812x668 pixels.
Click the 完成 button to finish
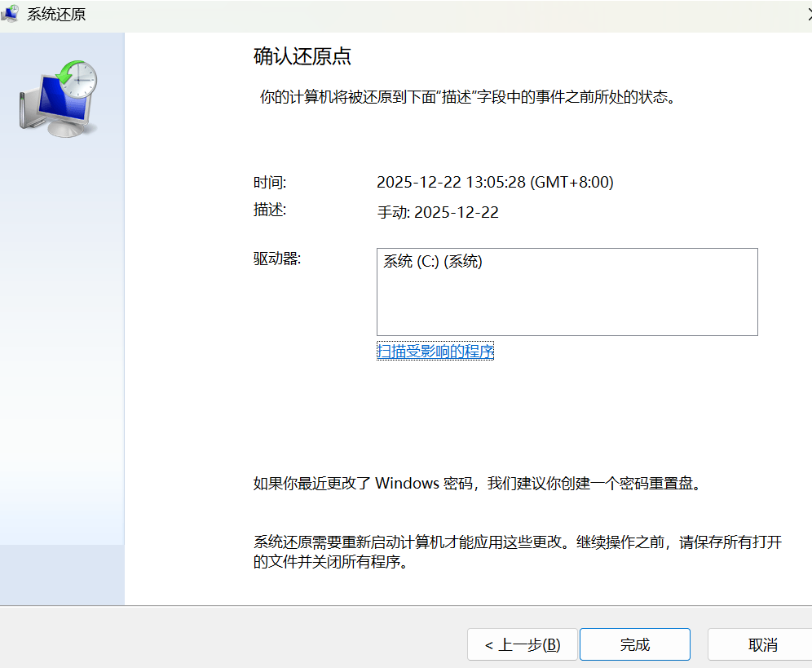634,644
